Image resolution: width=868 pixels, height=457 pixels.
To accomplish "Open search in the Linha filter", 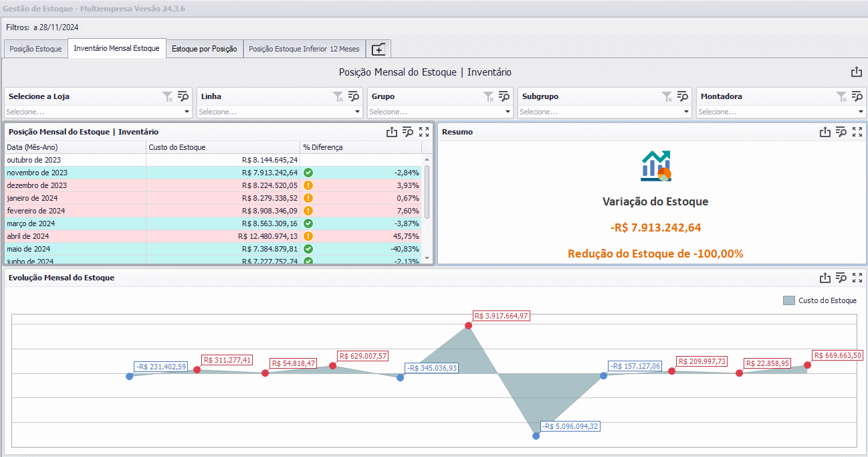I will tap(353, 96).
